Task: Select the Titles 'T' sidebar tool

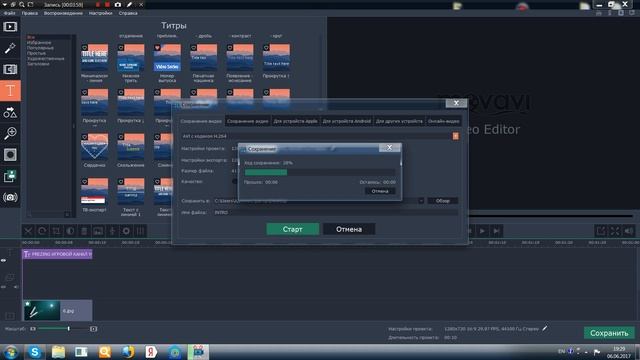Action: [10, 91]
